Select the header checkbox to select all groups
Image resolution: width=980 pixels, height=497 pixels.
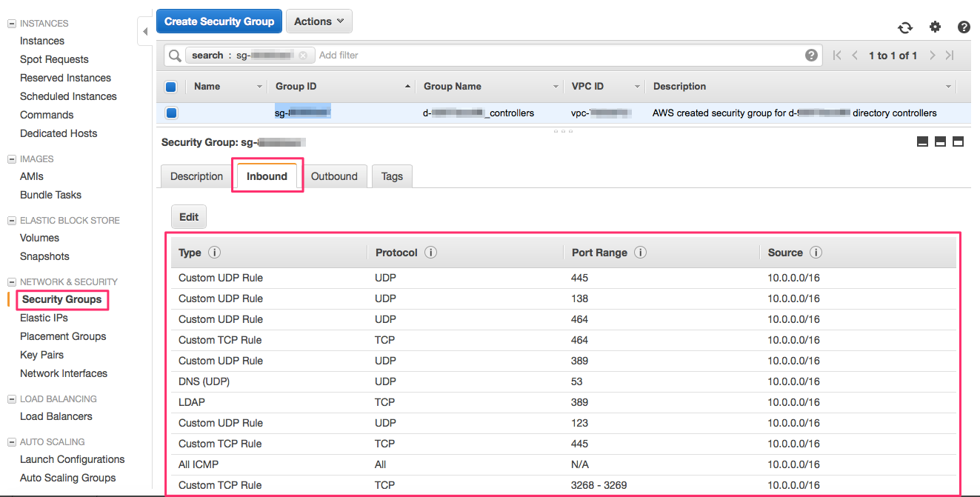tap(170, 87)
